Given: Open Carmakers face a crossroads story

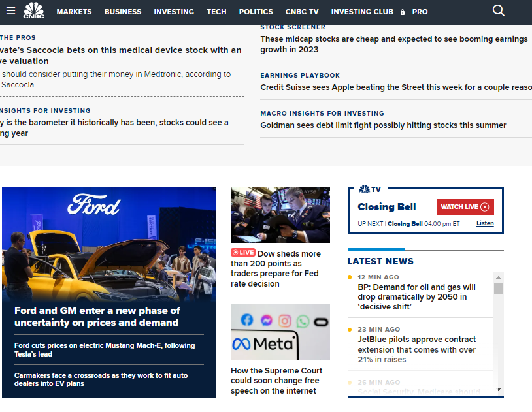Looking at the screenshot, I should 101,379.
